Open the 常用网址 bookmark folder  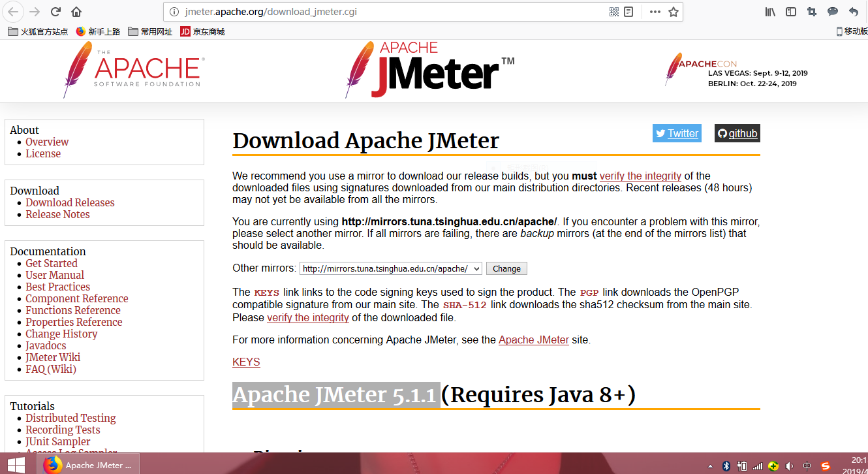pyautogui.click(x=151, y=31)
